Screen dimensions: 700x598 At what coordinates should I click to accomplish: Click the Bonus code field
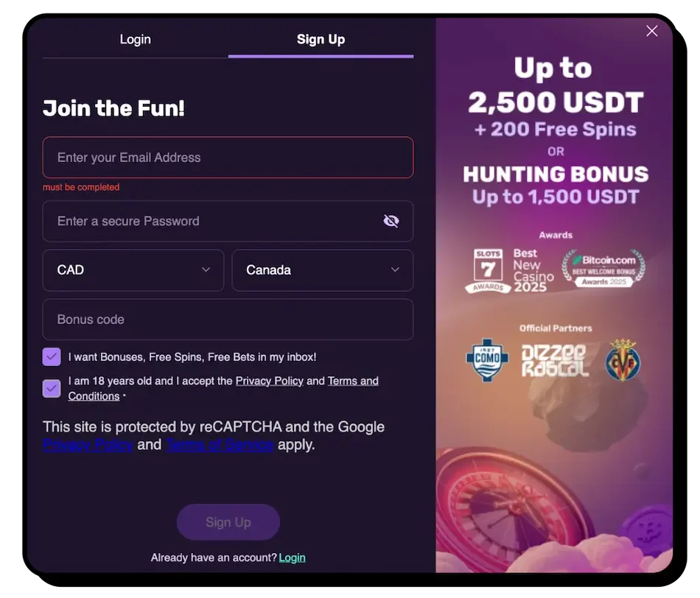click(x=228, y=320)
